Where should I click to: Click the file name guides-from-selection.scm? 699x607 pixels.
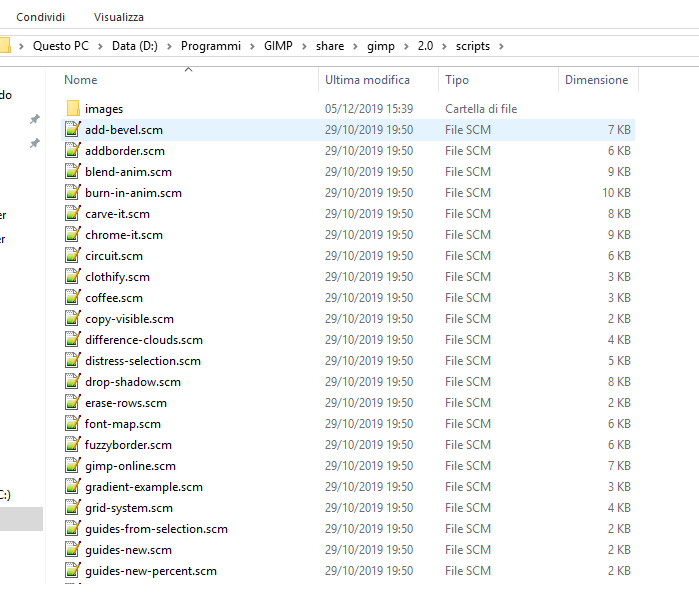pos(156,529)
